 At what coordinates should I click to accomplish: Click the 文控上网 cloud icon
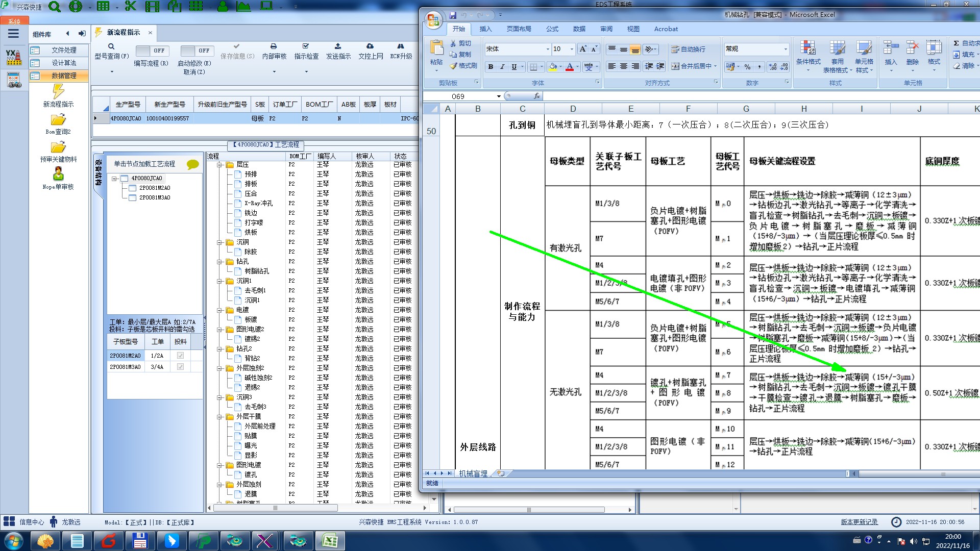[370, 46]
